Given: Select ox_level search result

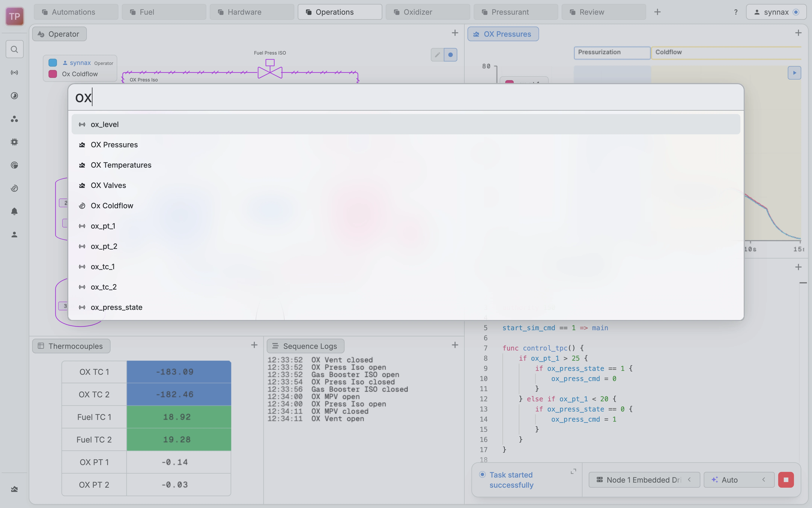Looking at the screenshot, I should pos(406,124).
